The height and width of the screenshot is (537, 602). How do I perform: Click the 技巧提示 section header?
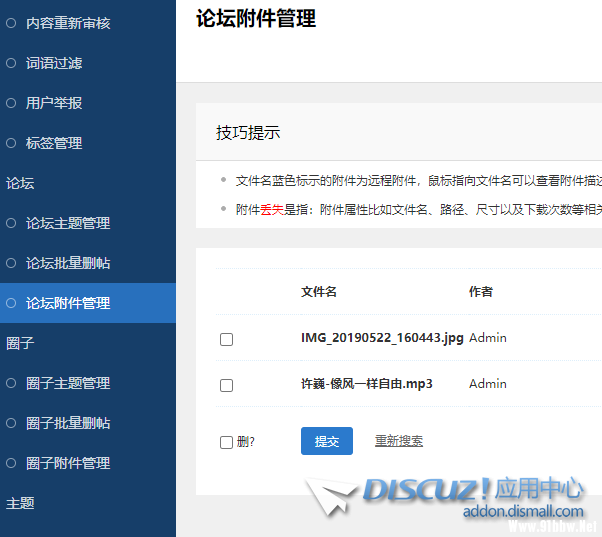click(x=248, y=133)
